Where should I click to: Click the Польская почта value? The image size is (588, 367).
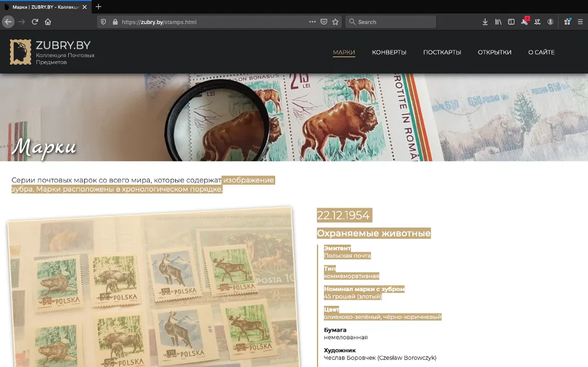click(348, 256)
